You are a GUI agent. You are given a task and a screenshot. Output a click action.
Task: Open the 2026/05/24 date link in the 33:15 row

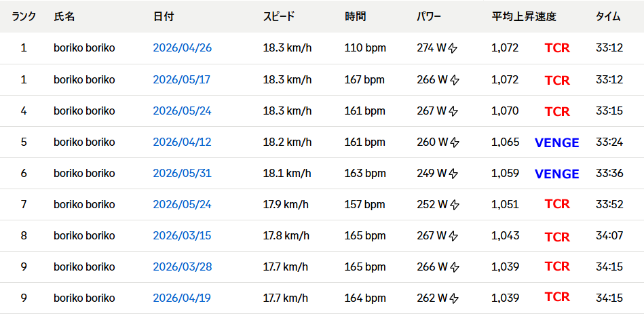pos(182,111)
